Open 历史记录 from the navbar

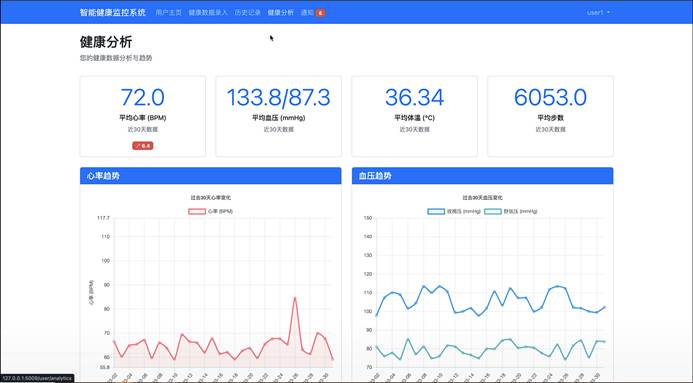(x=247, y=12)
